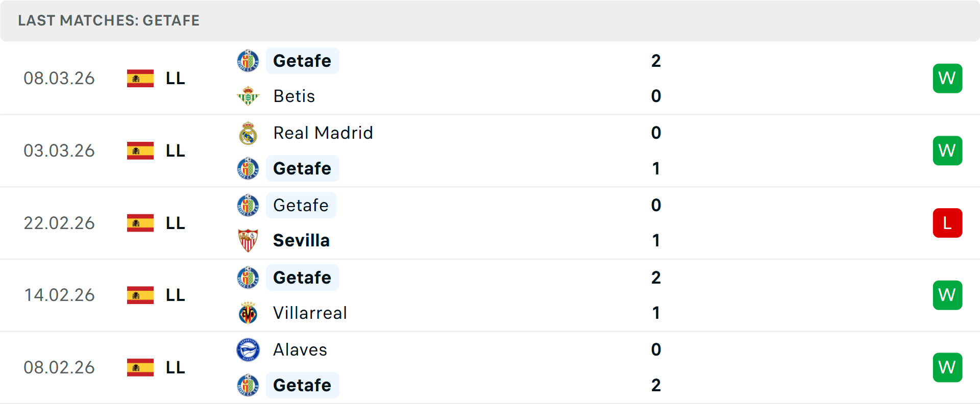Click the Villarreal club crest
The width and height of the screenshot is (980, 404).
click(x=248, y=313)
